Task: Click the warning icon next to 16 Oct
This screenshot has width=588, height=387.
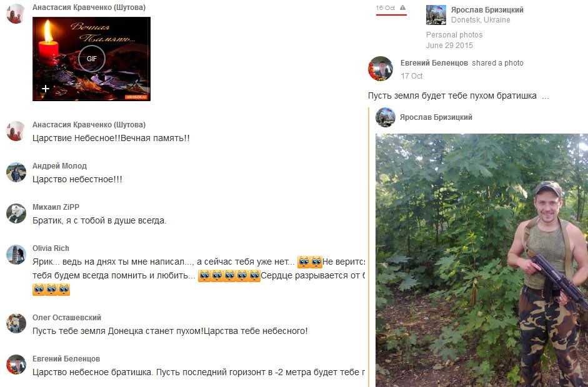Action: tap(403, 8)
